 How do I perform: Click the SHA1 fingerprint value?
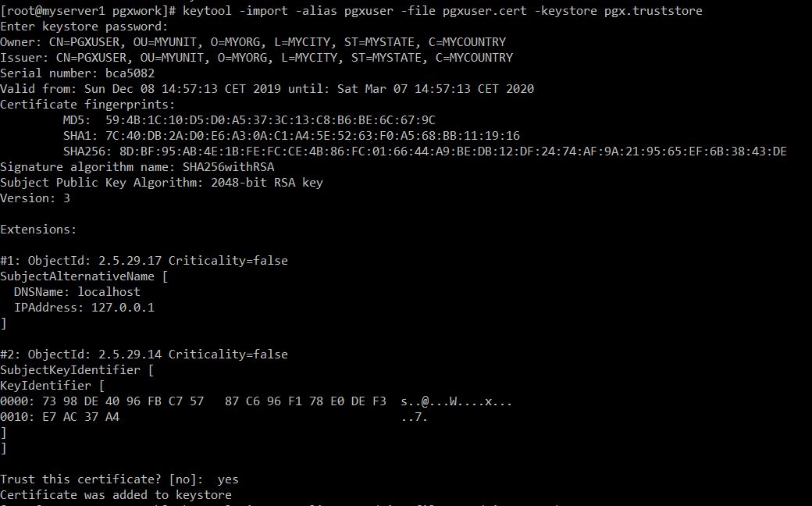tap(312, 136)
